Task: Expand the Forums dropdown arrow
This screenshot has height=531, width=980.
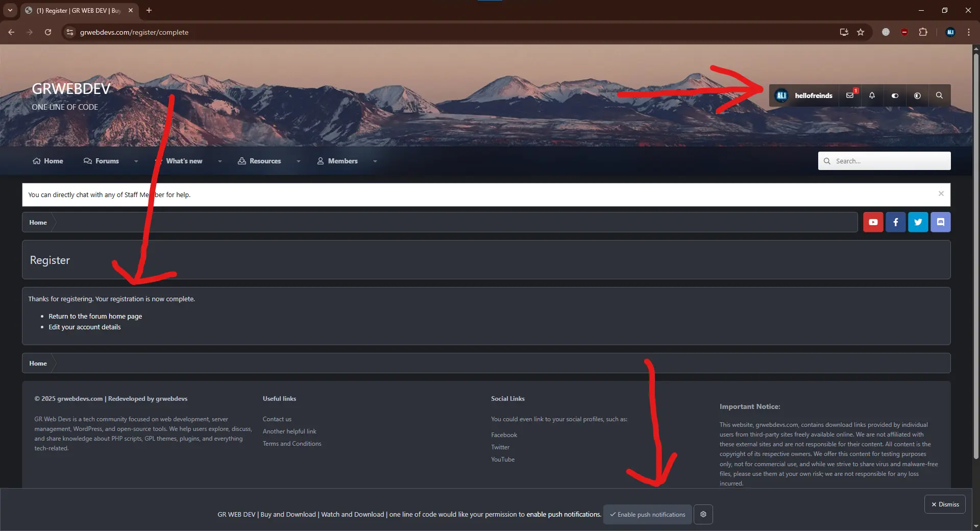Action: click(x=136, y=161)
